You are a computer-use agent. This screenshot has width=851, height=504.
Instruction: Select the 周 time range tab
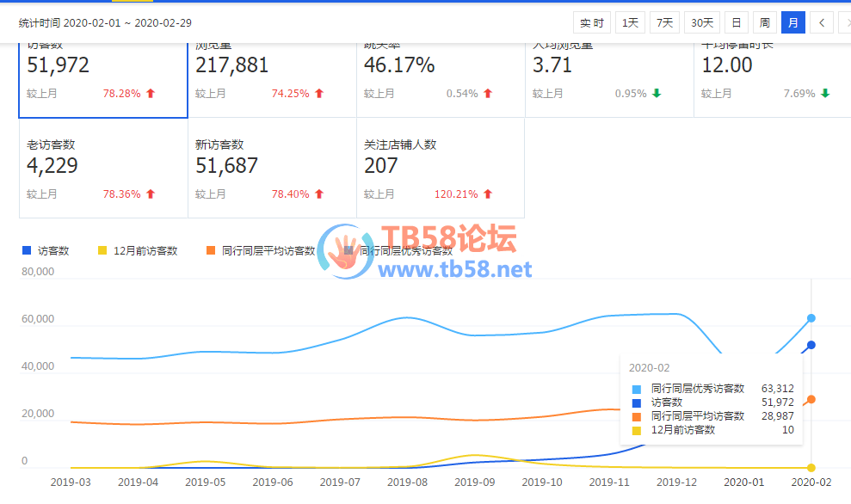pos(764,23)
